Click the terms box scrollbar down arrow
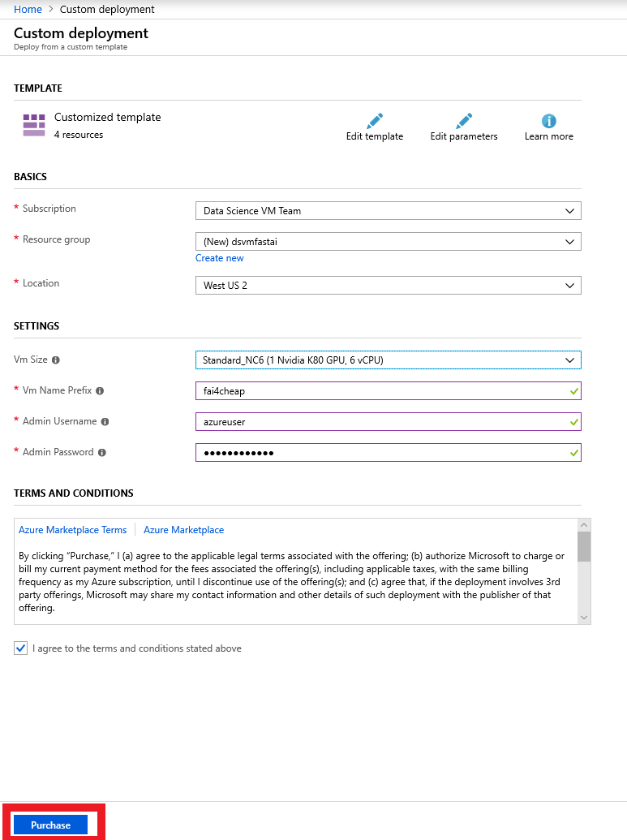Image resolution: width=627 pixels, height=840 pixels. (583, 618)
